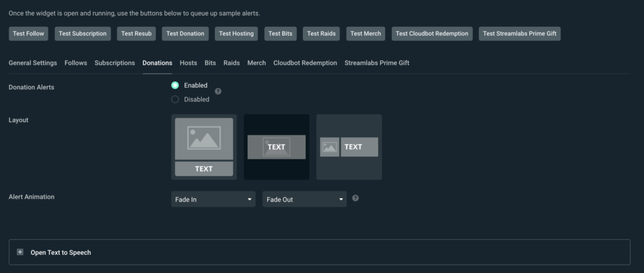Click the Test Raids button
The width and height of the screenshot is (644, 273).
coord(321,34)
